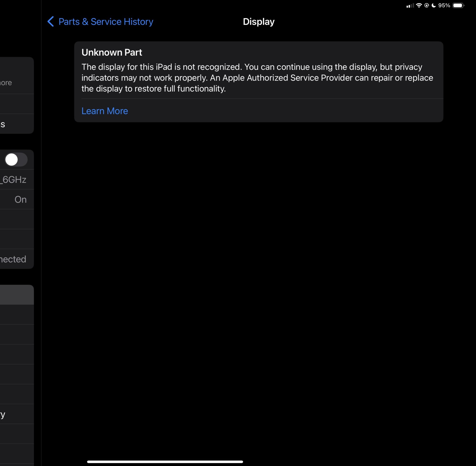Tap the Wi-Fi status icon
Screen dimensions: 476x466
[419, 5]
